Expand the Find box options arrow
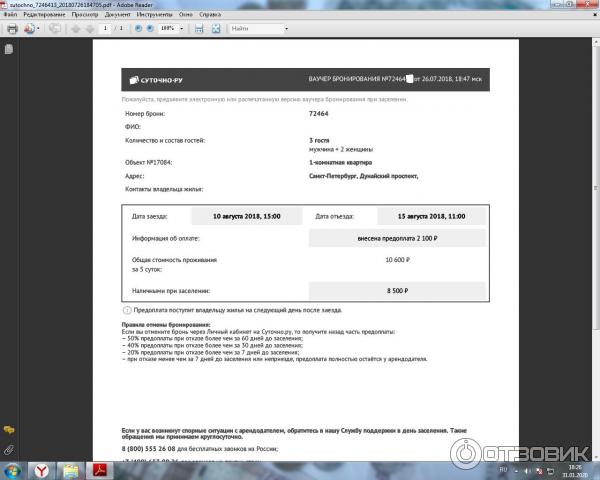Image resolution: width=600 pixels, height=480 pixels. (286, 28)
